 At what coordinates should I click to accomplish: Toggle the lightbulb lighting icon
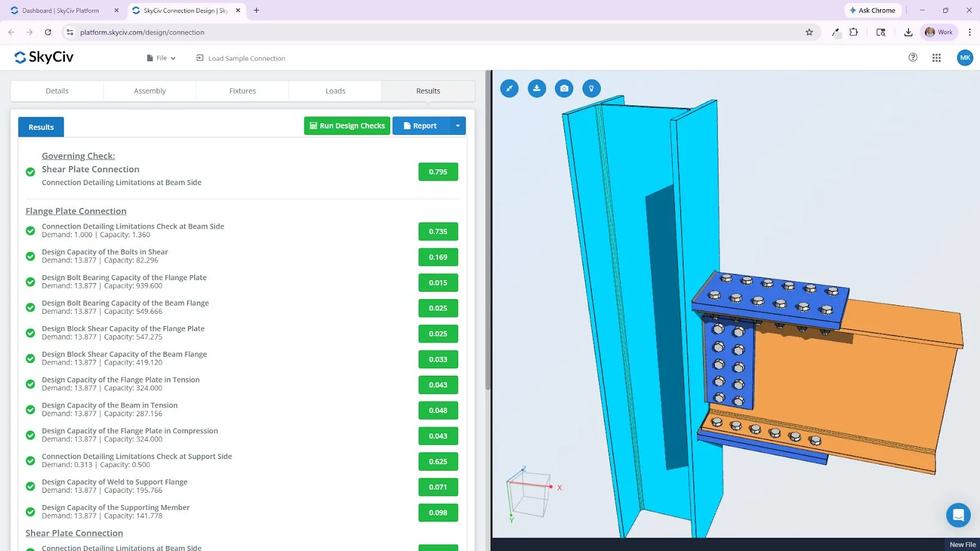coord(591,88)
